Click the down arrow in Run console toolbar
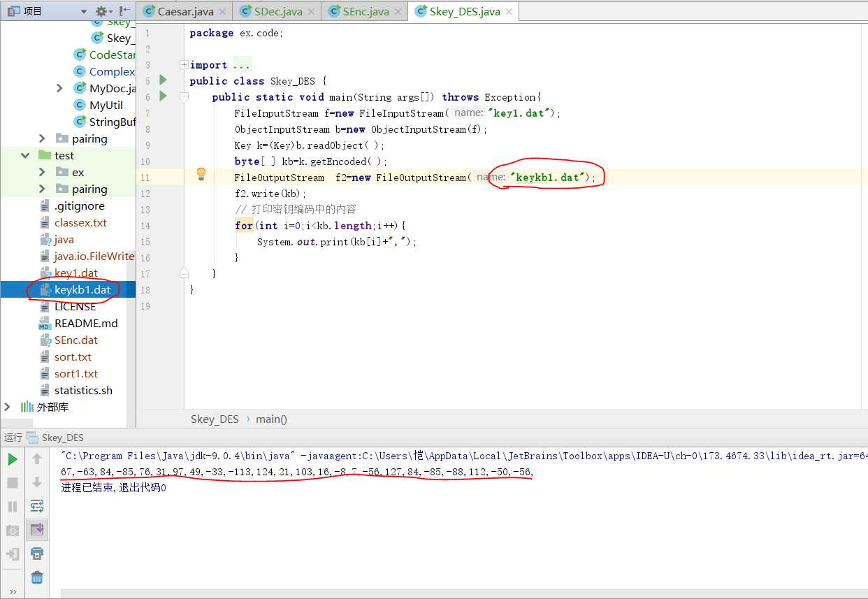Image resolution: width=868 pixels, height=599 pixels. click(x=37, y=483)
